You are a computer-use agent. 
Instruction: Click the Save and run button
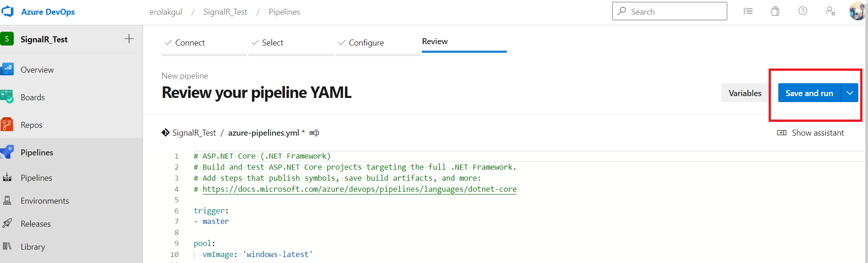pos(809,93)
